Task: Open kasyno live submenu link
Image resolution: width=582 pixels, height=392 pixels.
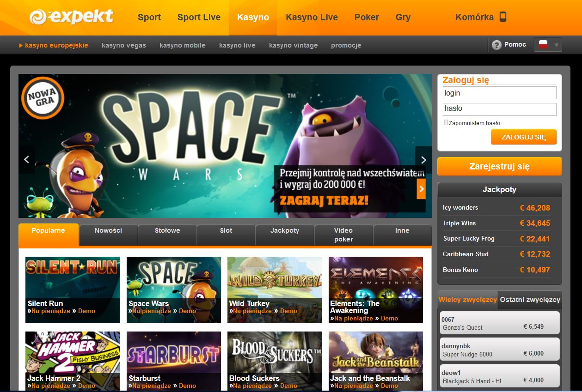Action: [x=237, y=45]
